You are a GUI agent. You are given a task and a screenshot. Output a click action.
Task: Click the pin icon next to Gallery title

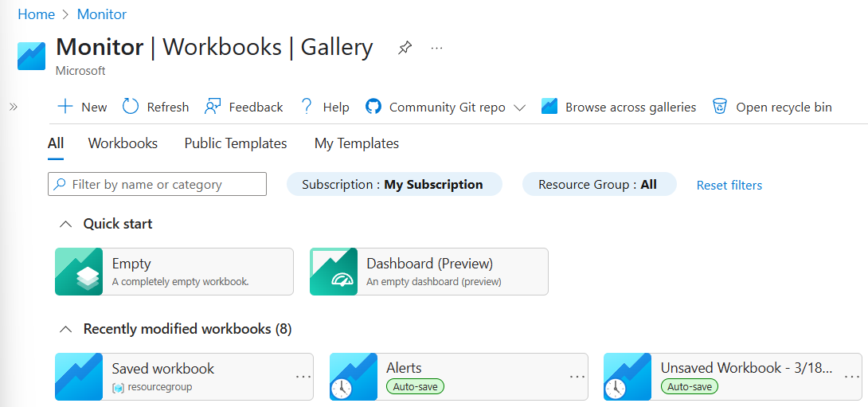pos(405,48)
